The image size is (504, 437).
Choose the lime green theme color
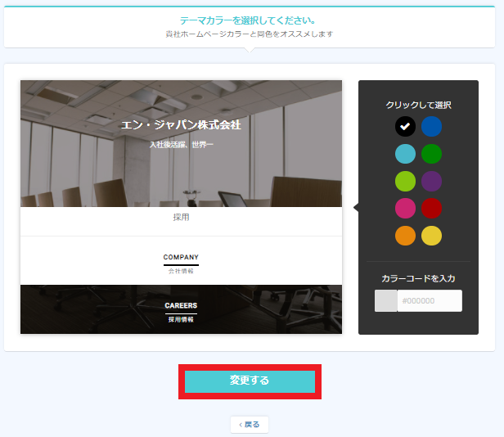point(405,181)
